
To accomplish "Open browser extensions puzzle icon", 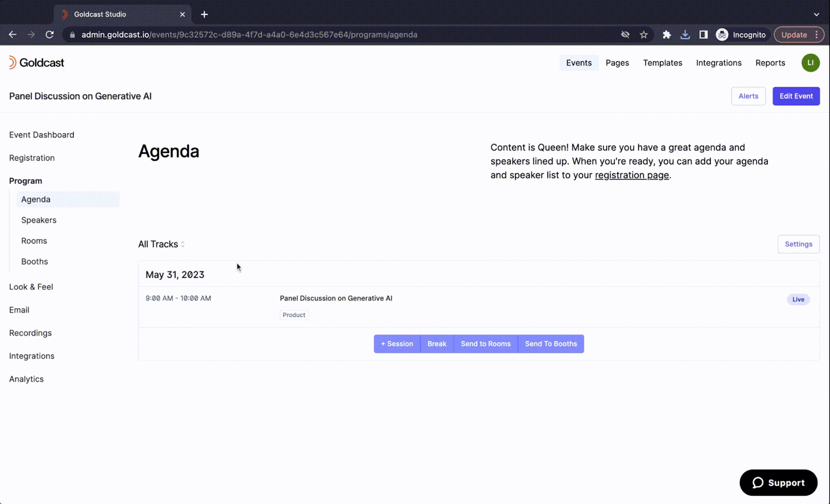I will pos(667,35).
